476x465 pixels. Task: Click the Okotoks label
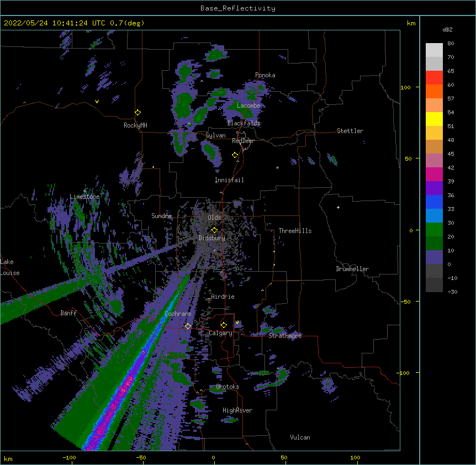click(228, 387)
